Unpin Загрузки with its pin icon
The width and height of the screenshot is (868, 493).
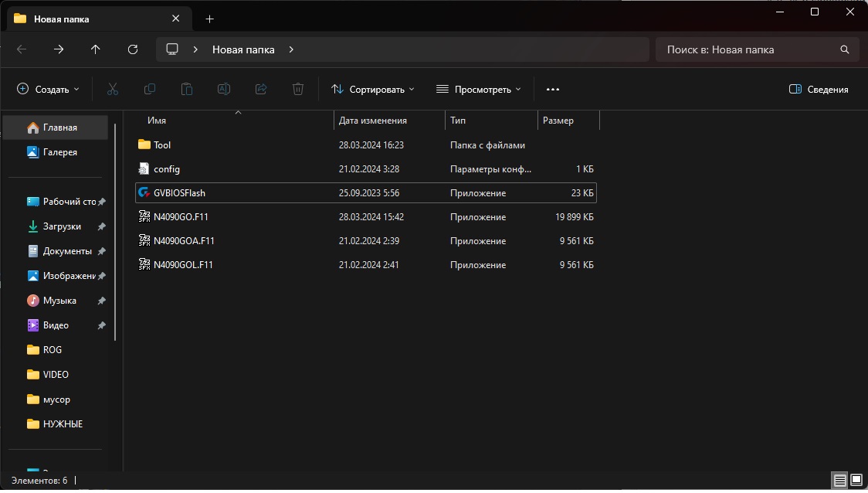(x=102, y=226)
